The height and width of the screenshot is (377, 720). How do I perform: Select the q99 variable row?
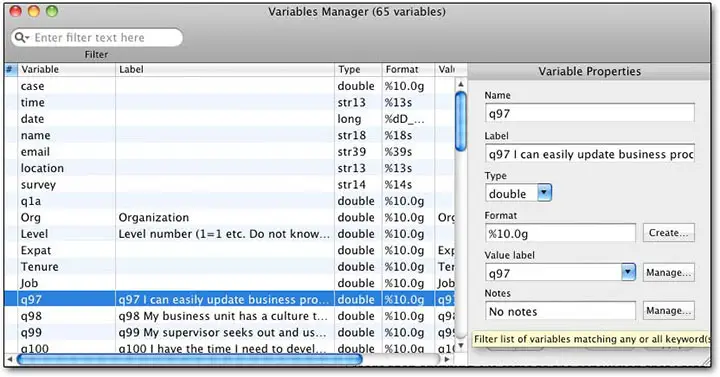pyautogui.click(x=229, y=332)
